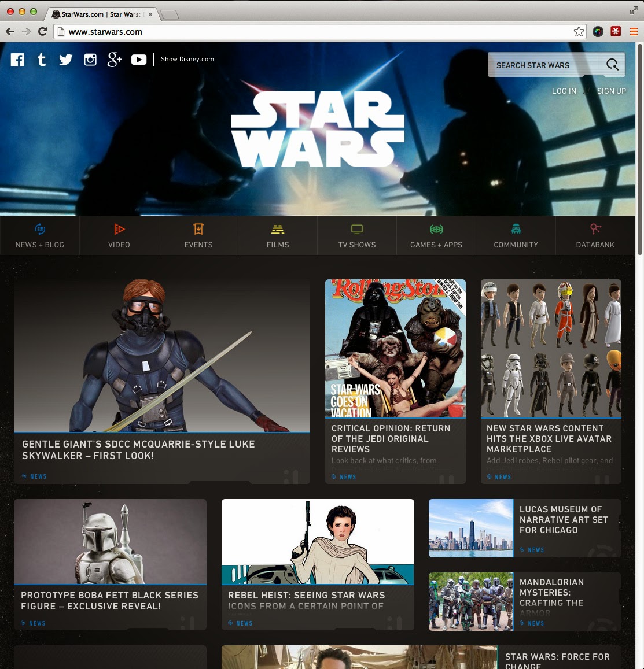Open Chrome menu hamburger icon

634,32
